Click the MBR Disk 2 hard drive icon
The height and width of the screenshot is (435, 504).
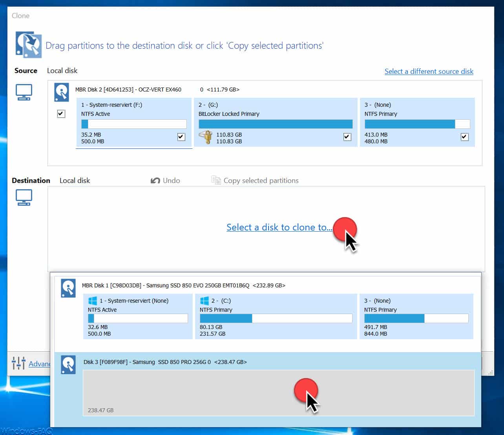coord(62,93)
